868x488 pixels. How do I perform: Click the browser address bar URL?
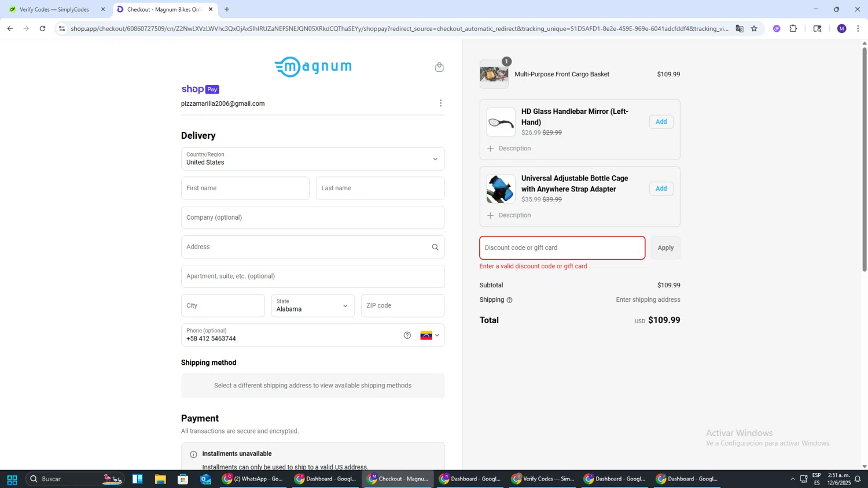(x=399, y=28)
